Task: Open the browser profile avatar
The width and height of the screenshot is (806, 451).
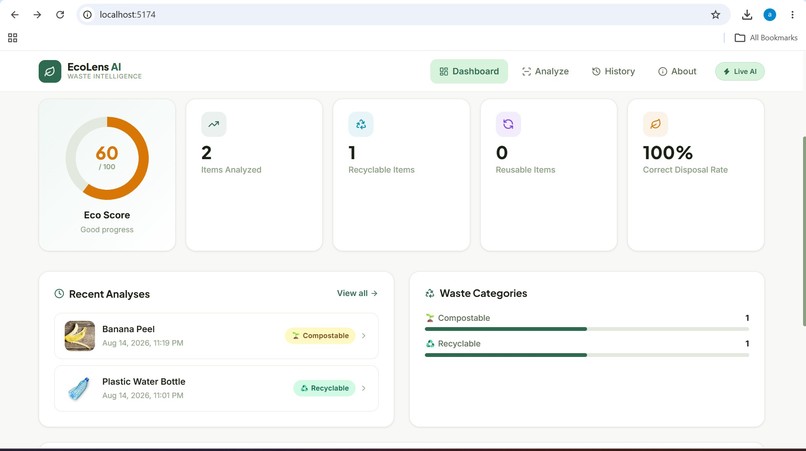Action: [x=770, y=14]
